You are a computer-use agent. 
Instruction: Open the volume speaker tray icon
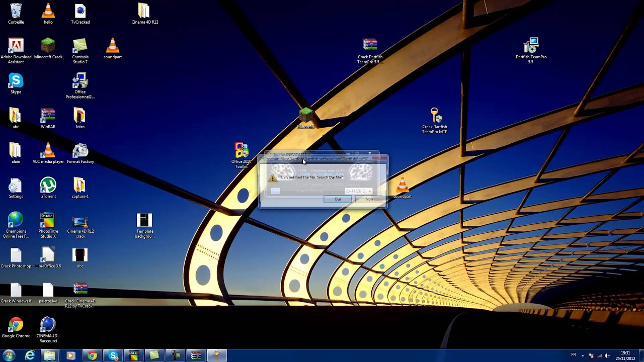tap(607, 355)
